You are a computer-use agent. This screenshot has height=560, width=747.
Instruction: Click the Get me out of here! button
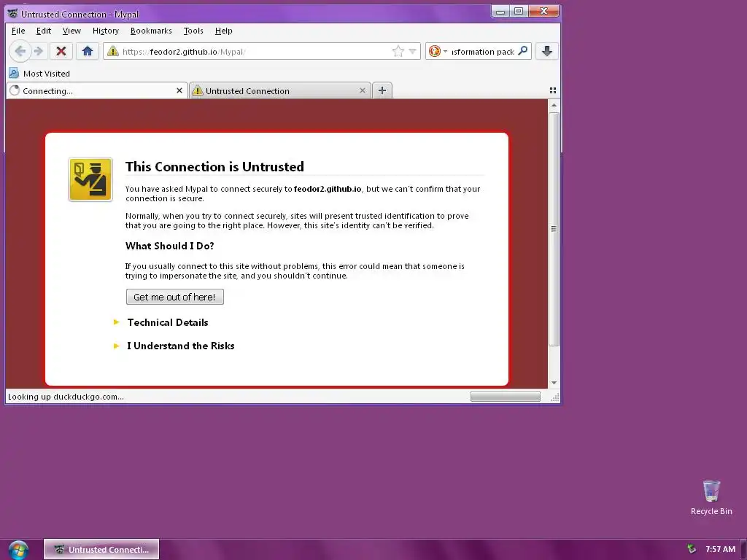click(x=175, y=297)
